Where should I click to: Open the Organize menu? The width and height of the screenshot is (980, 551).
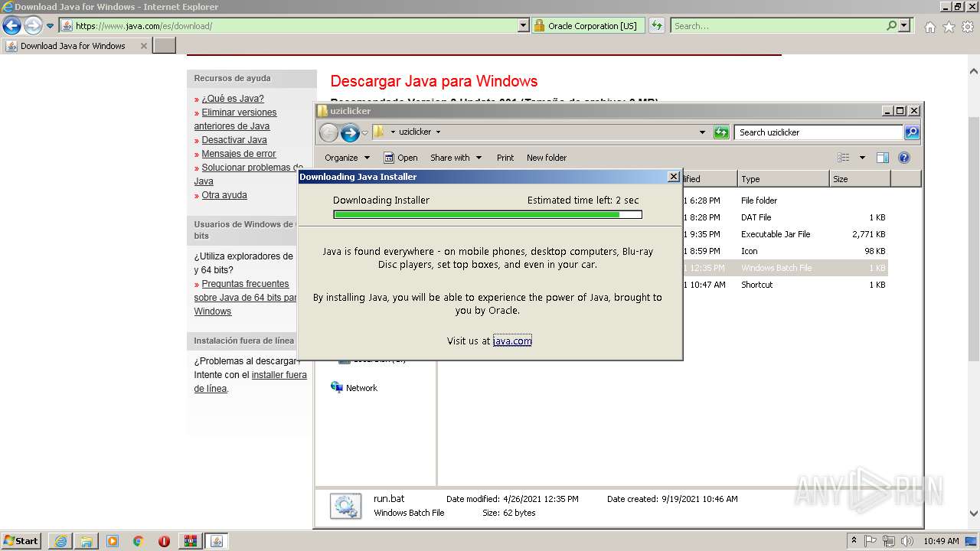click(347, 158)
